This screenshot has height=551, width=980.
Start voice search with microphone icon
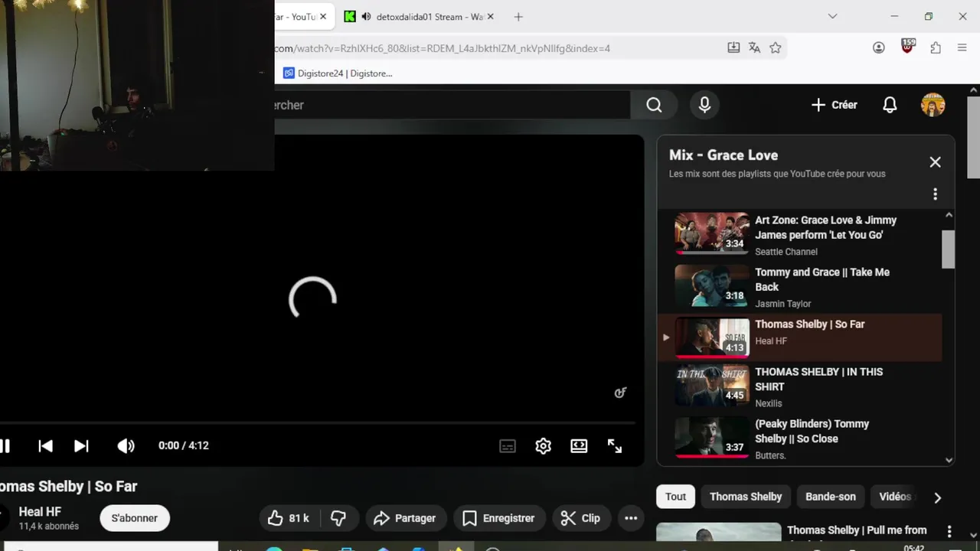pyautogui.click(x=704, y=105)
